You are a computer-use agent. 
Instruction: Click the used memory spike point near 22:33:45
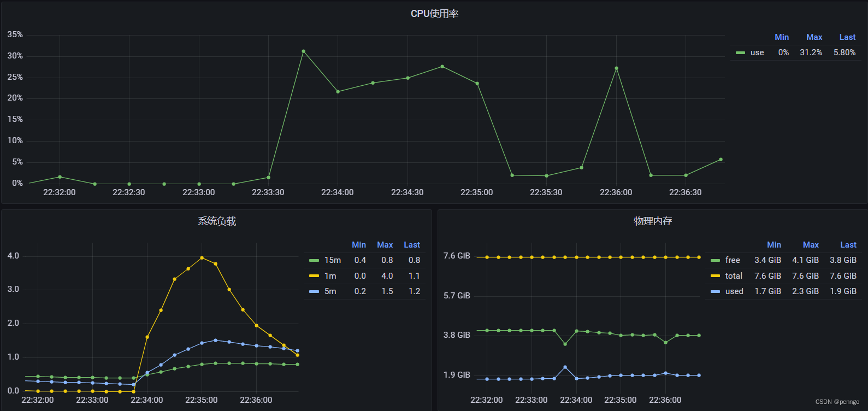[x=565, y=367]
